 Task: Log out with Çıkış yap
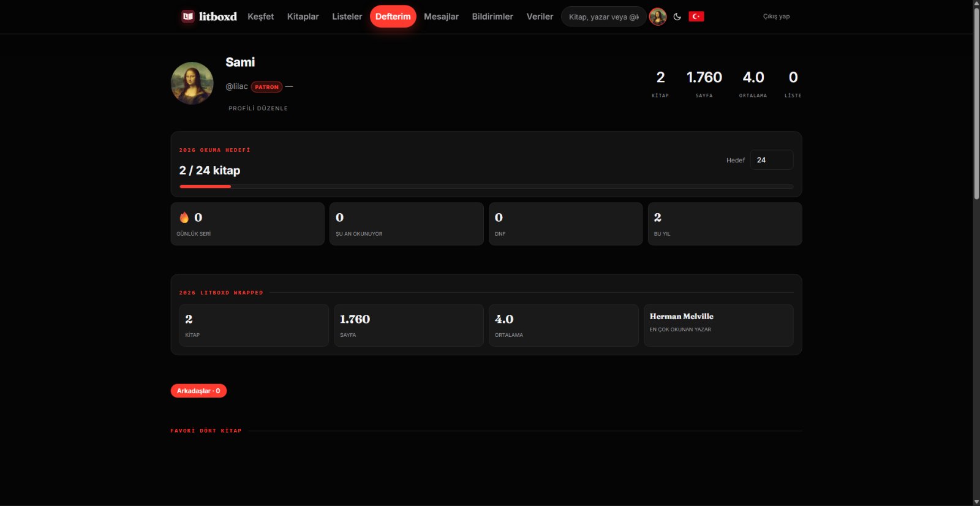776,17
